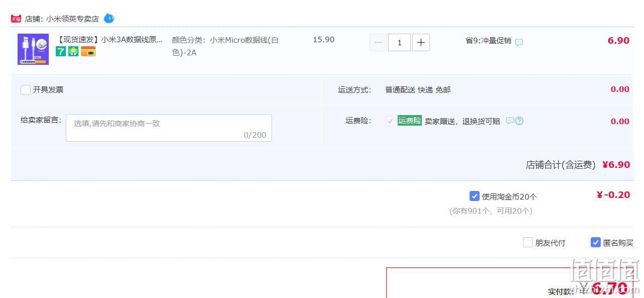This screenshot has width=644, height=298.
Task: Click the green 运费险 label
Action: point(410,121)
